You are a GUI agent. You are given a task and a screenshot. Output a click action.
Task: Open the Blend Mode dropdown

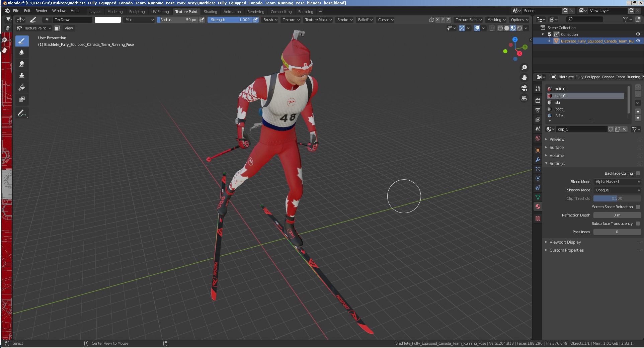[x=617, y=182]
